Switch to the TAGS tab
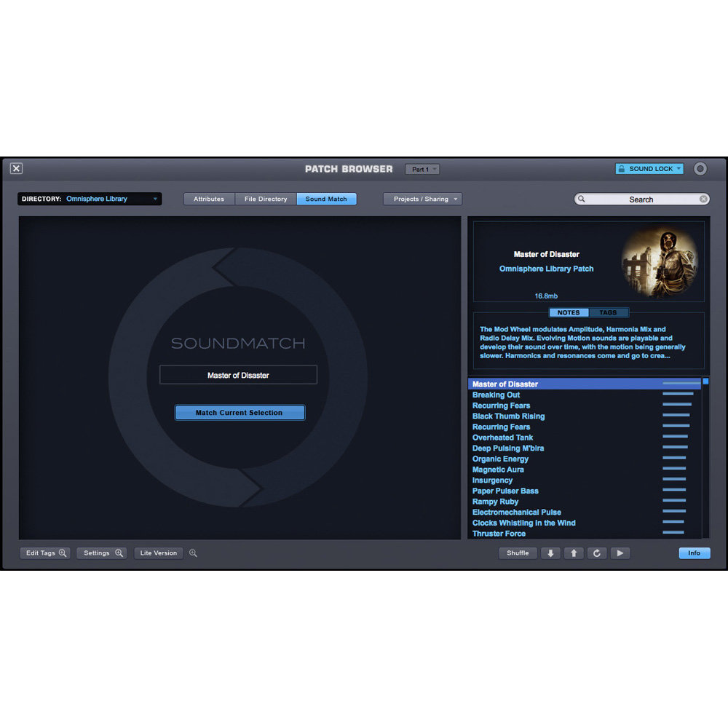728x728 pixels. 608,312
